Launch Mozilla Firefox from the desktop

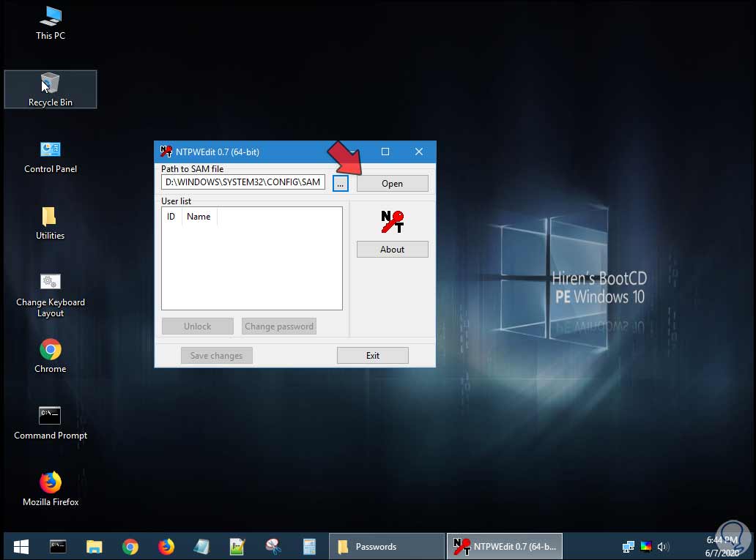(x=50, y=489)
